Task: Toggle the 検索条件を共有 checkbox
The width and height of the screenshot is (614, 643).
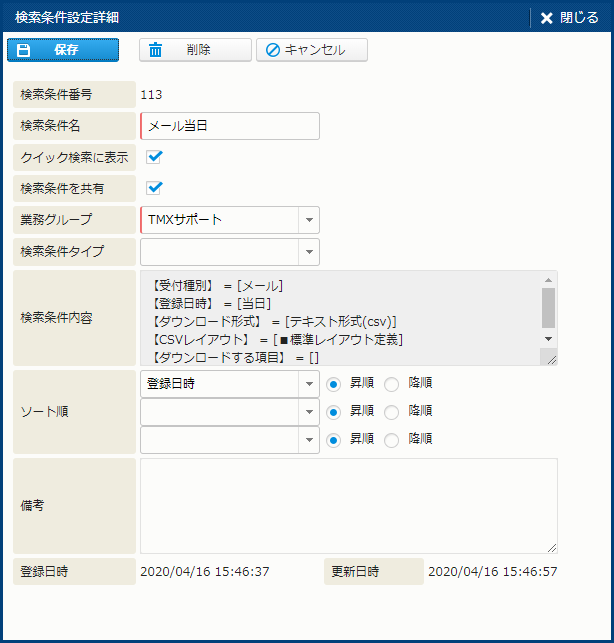Action: pyautogui.click(x=154, y=188)
